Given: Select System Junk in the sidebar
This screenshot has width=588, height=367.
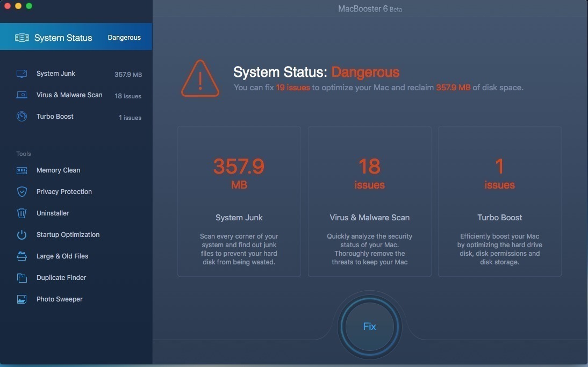Looking at the screenshot, I should tap(76, 74).
